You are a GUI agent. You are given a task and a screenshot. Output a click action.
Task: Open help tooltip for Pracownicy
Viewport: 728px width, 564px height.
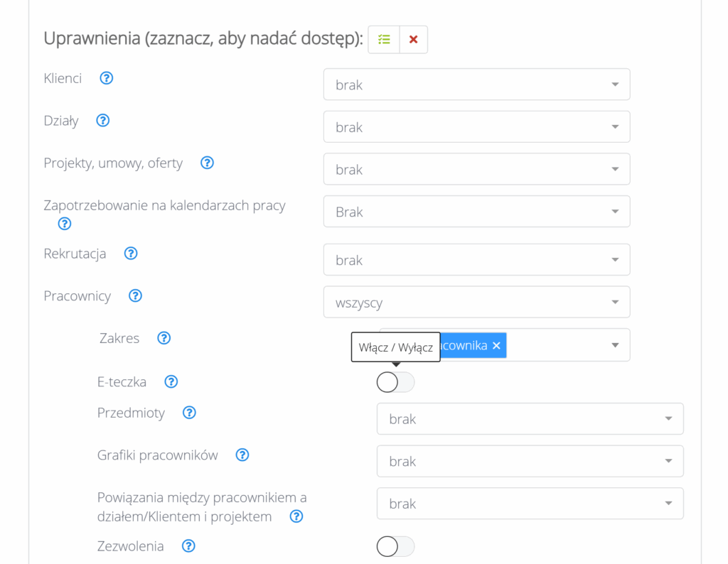tap(135, 295)
